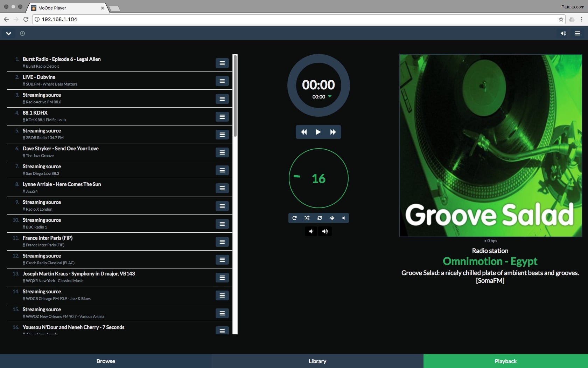
Task: Toggle countdown via green arrow under time
Action: [330, 96]
